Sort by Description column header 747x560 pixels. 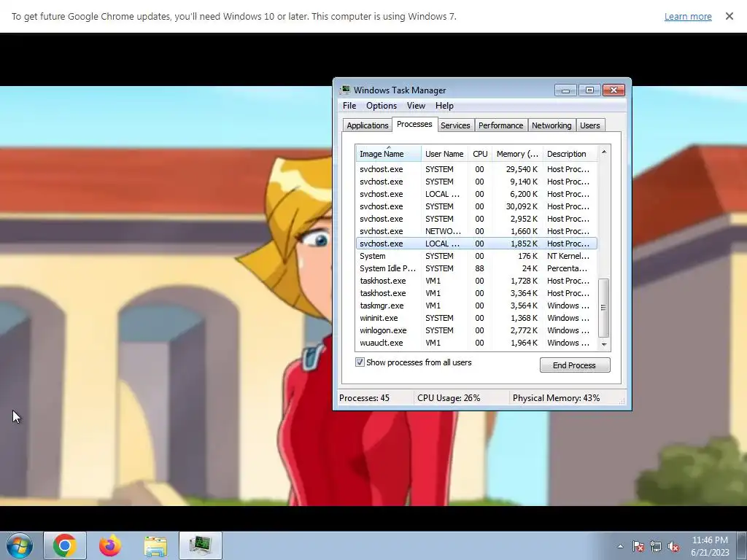pyautogui.click(x=570, y=154)
